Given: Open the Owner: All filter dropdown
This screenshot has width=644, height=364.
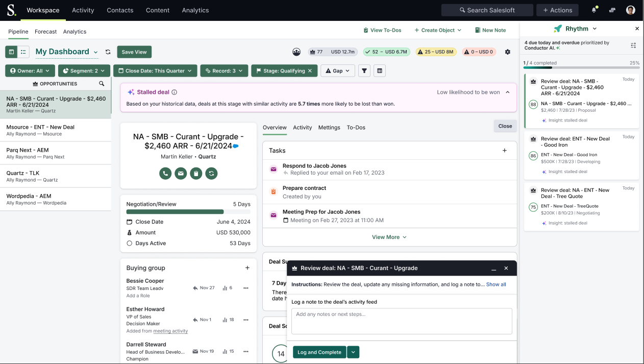Looking at the screenshot, I should coord(30,71).
